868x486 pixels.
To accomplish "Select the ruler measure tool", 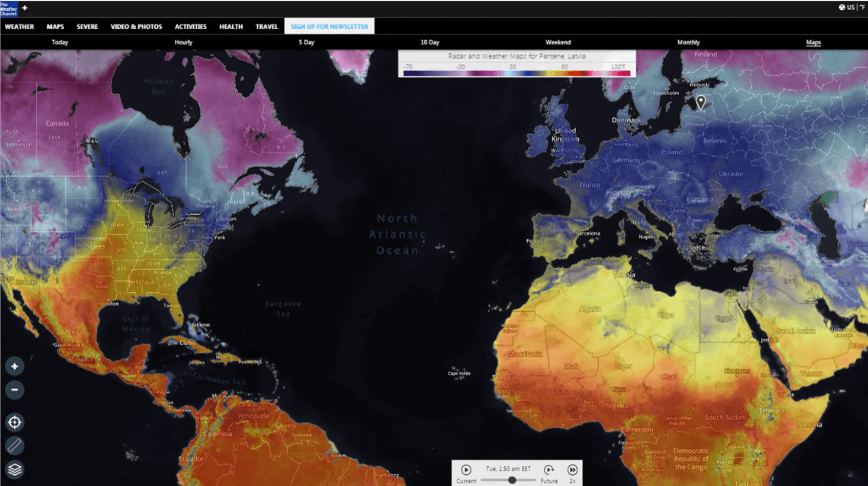I will click(x=15, y=445).
